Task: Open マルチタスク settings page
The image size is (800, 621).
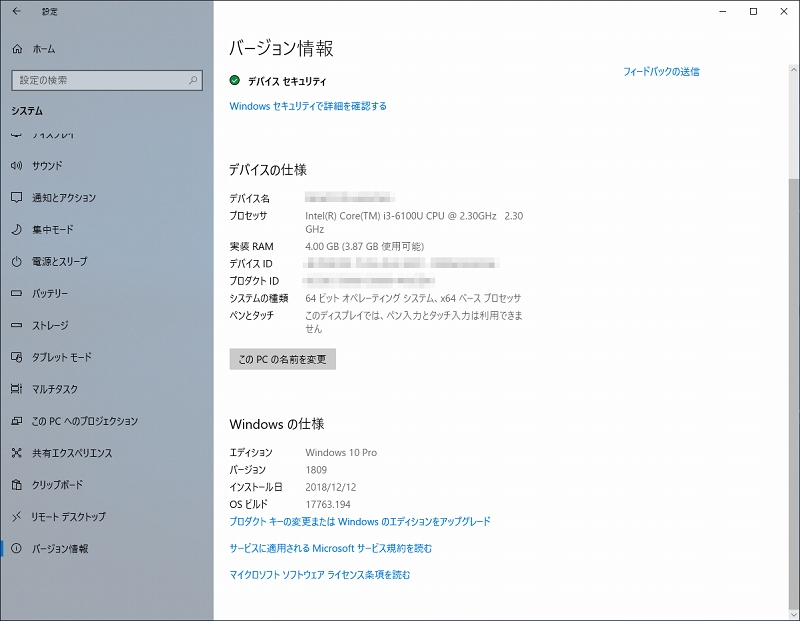Action: 55,389
